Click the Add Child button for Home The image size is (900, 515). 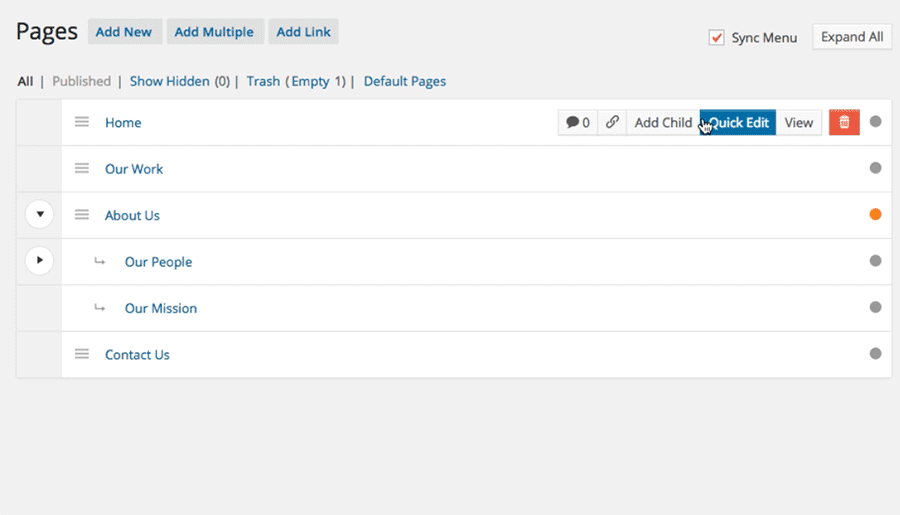(663, 122)
